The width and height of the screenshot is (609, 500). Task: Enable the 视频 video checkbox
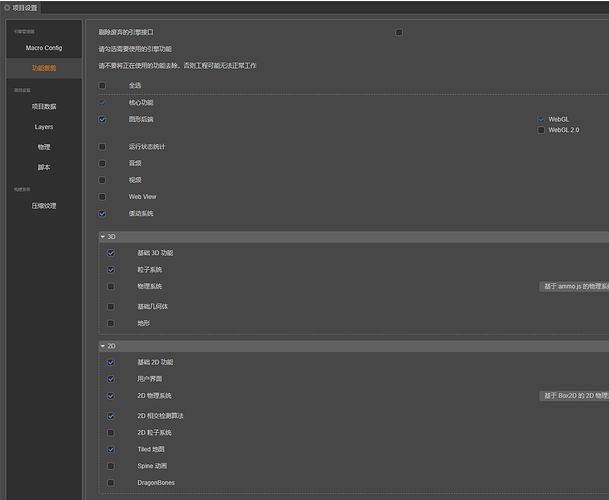point(102,180)
